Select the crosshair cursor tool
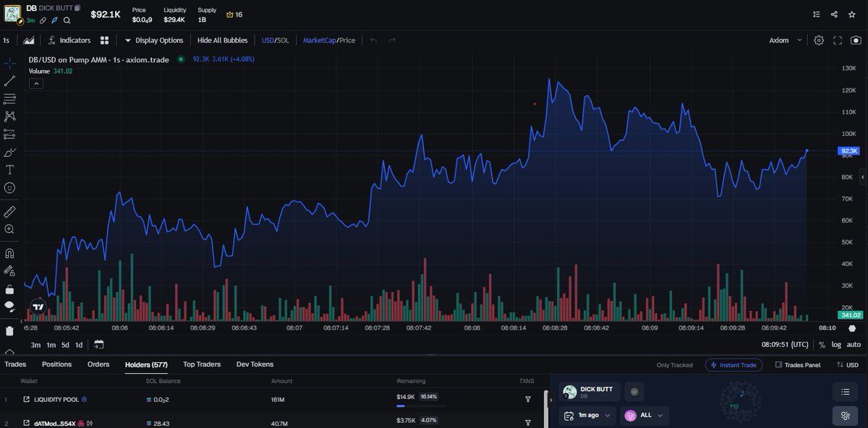 (x=9, y=64)
